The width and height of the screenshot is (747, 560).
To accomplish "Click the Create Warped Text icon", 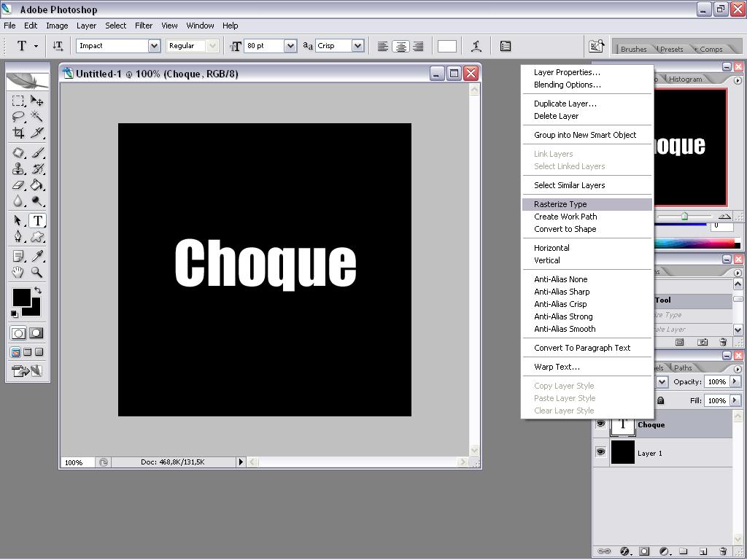I will tap(476, 46).
